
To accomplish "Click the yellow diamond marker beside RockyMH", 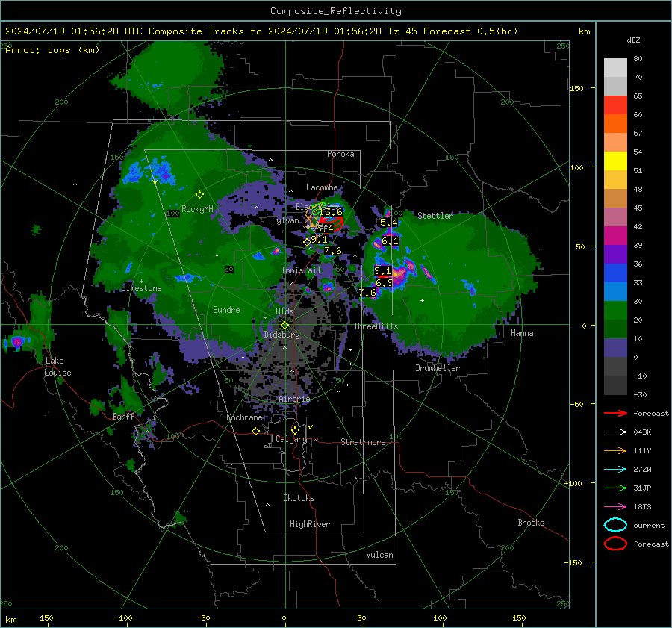I will [199, 195].
